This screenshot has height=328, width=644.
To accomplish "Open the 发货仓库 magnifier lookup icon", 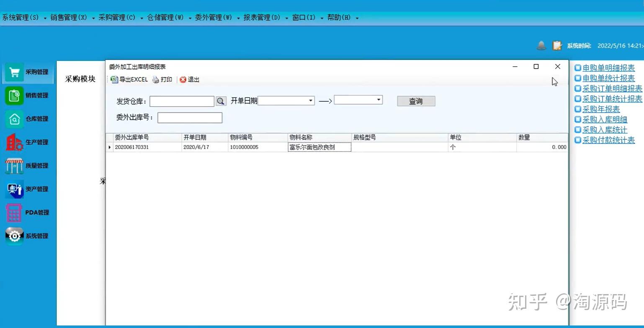I will coord(221,101).
